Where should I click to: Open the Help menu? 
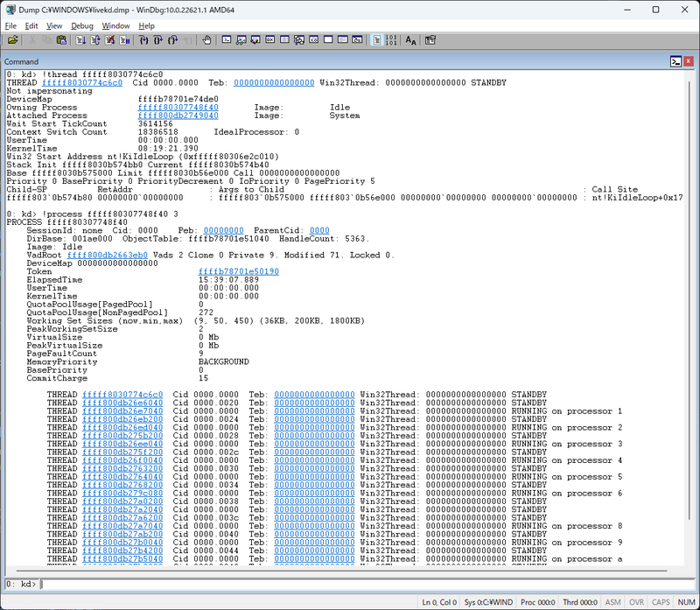[146, 26]
